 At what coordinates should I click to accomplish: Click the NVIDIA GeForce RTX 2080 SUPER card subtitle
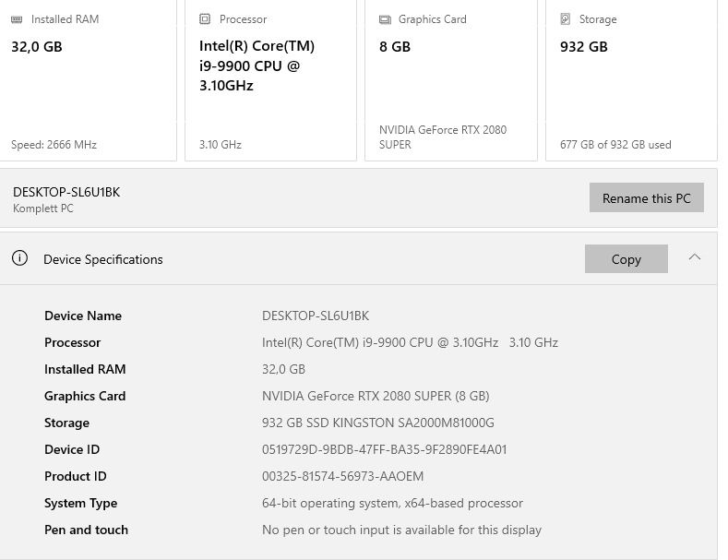click(443, 137)
